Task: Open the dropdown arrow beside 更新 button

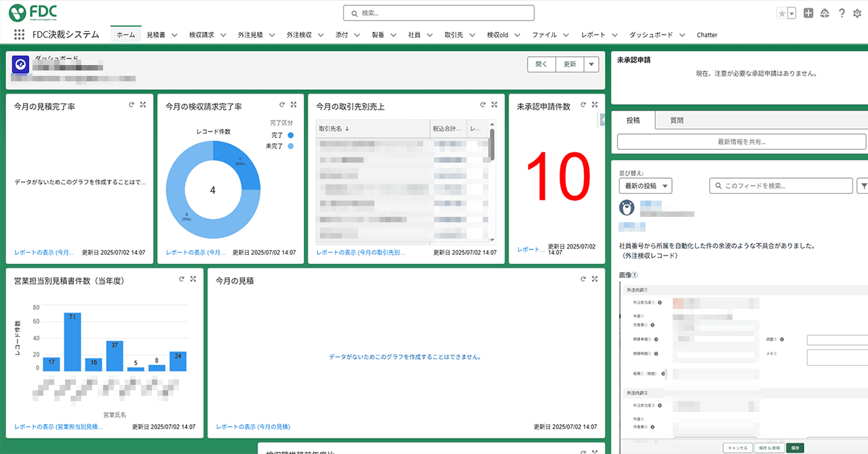Action: coord(591,64)
